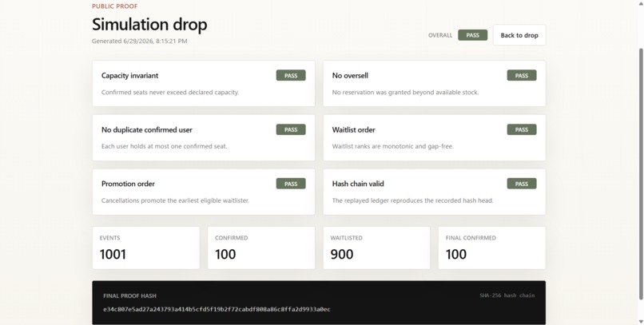644x325 pixels.
Task: Click 'Each user holds at most one' description
Action: (x=165, y=146)
